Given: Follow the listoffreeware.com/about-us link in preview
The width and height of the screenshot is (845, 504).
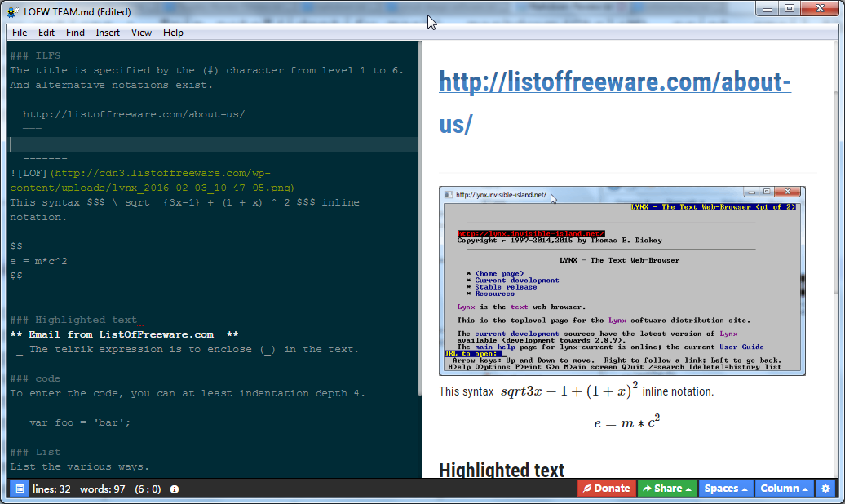Looking at the screenshot, I should tap(615, 103).
